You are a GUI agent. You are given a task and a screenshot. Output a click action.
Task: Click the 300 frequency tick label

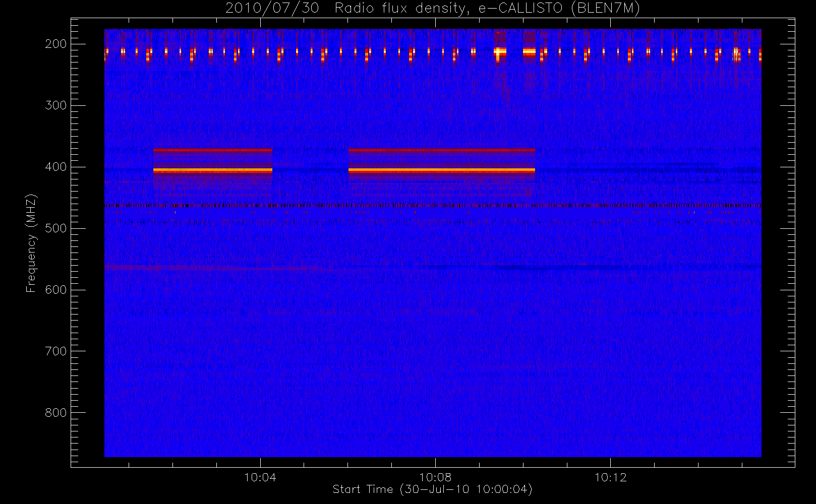click(x=56, y=105)
